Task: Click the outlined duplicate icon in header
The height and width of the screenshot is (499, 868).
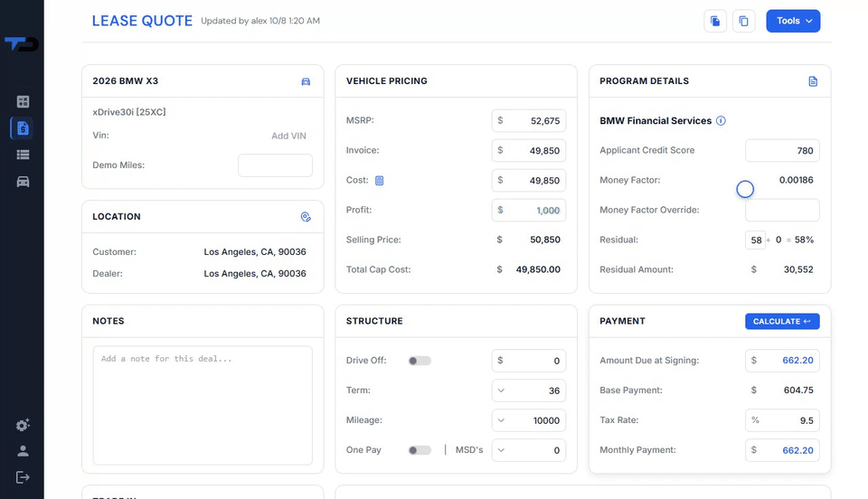Action: click(743, 21)
